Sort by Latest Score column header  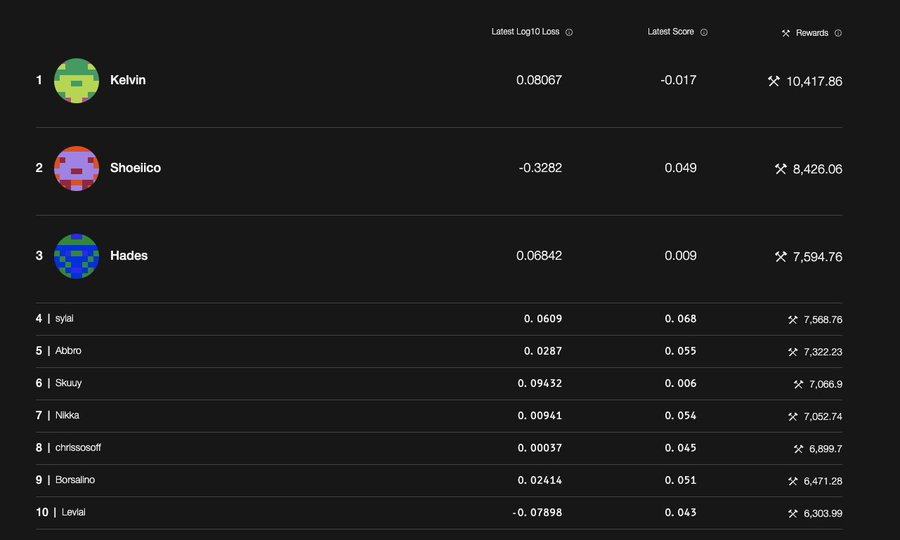point(670,32)
